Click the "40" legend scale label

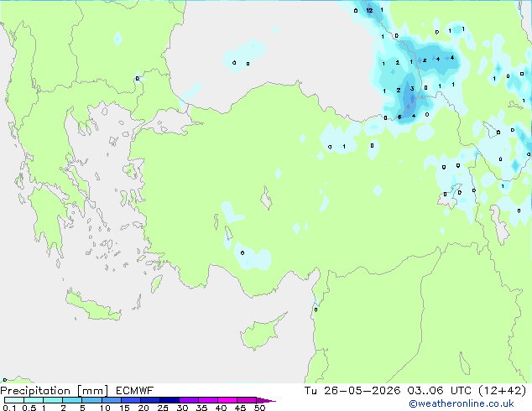[x=221, y=408]
